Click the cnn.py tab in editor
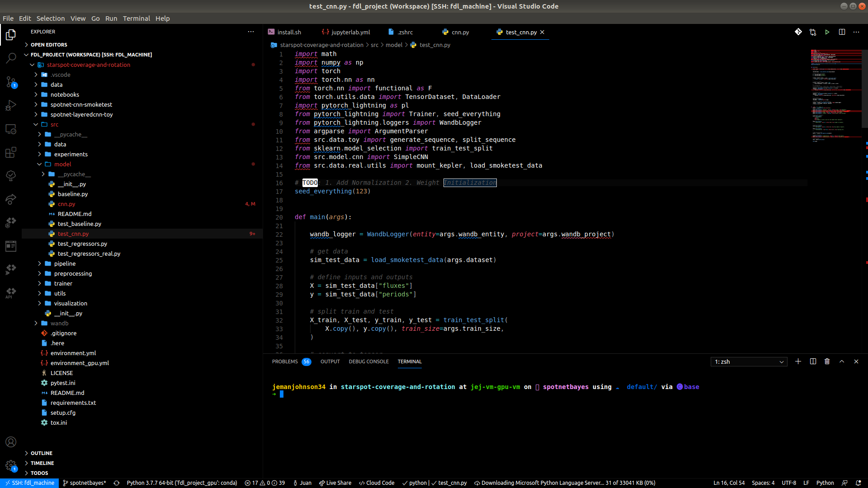Image resolution: width=868 pixels, height=488 pixels. 460,32
